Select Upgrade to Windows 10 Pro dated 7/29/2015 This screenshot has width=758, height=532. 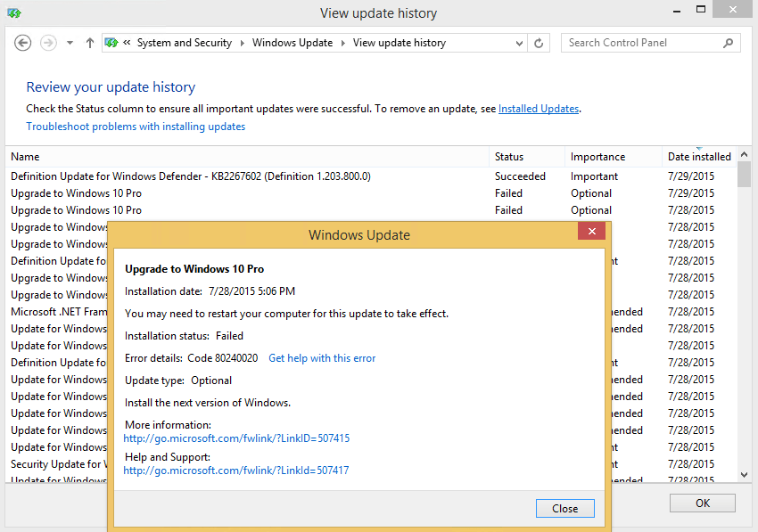pos(371,193)
